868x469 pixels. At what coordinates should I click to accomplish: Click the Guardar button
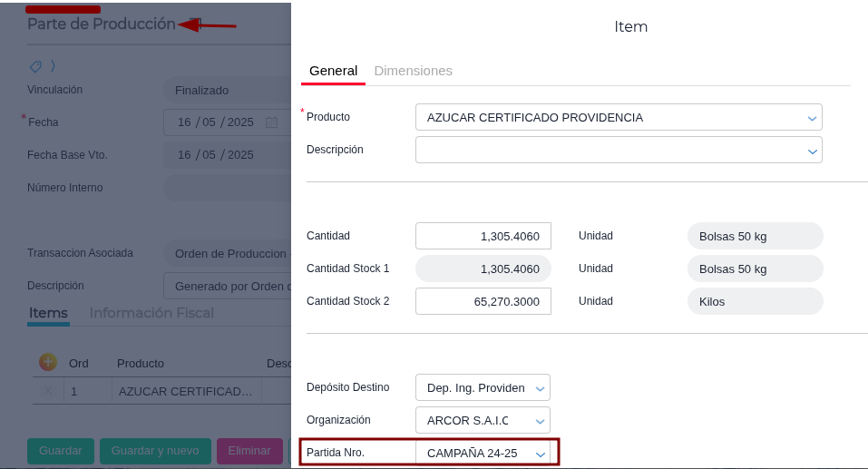61,451
